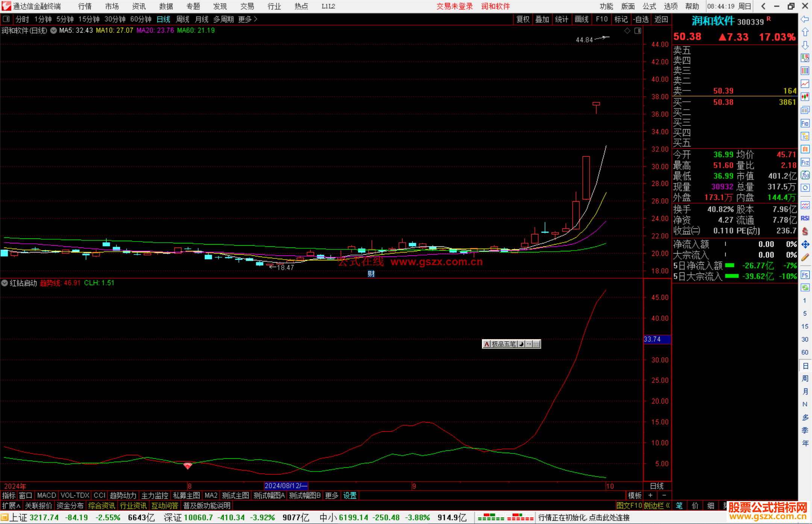Select the pencil drawing tool icon
Screen dimensions: 812x524
tap(805, 257)
